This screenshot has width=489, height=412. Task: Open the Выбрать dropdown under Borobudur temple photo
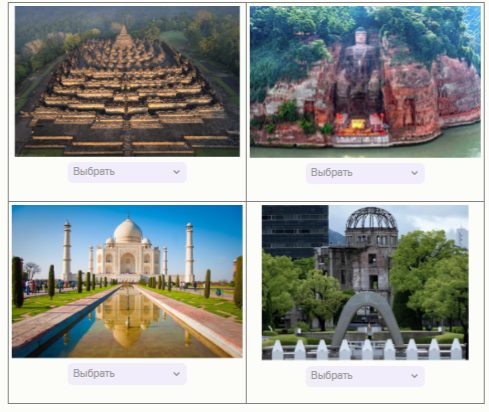click(x=127, y=172)
